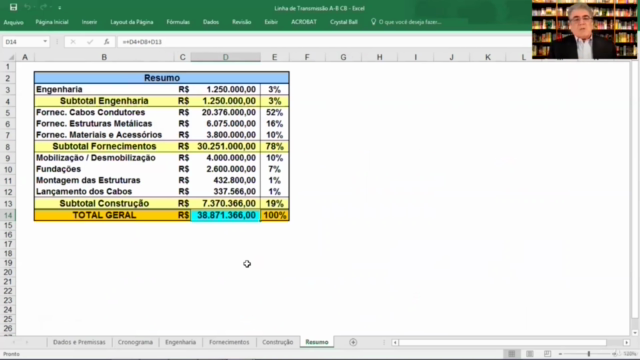Viewport: 640px width, 360px height.
Task: Open the ACROBAT ribbon tab
Action: (304, 22)
